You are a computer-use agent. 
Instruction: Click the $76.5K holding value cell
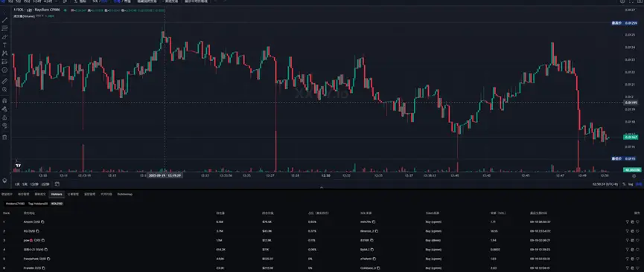click(267, 221)
